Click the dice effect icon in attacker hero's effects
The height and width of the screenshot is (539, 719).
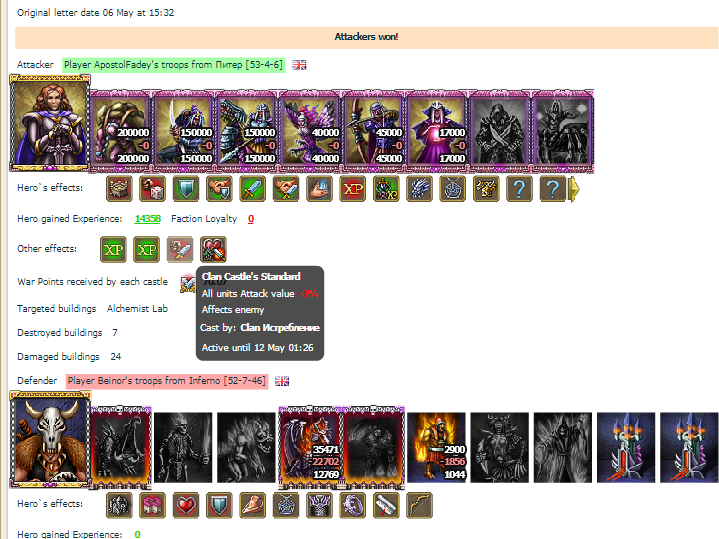click(x=152, y=189)
